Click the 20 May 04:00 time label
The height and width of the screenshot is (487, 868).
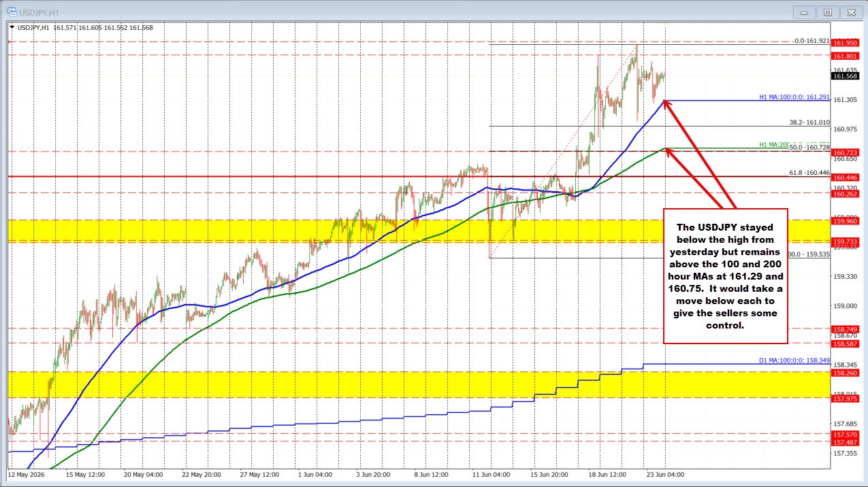click(x=143, y=474)
